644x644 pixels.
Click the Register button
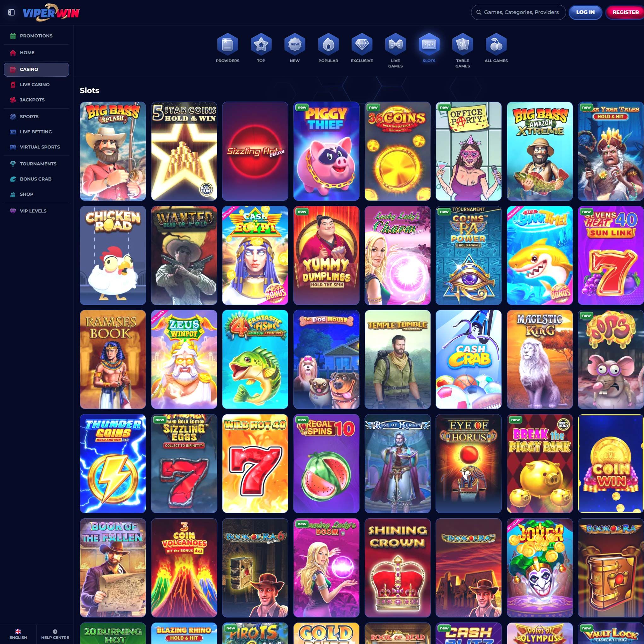tap(625, 12)
